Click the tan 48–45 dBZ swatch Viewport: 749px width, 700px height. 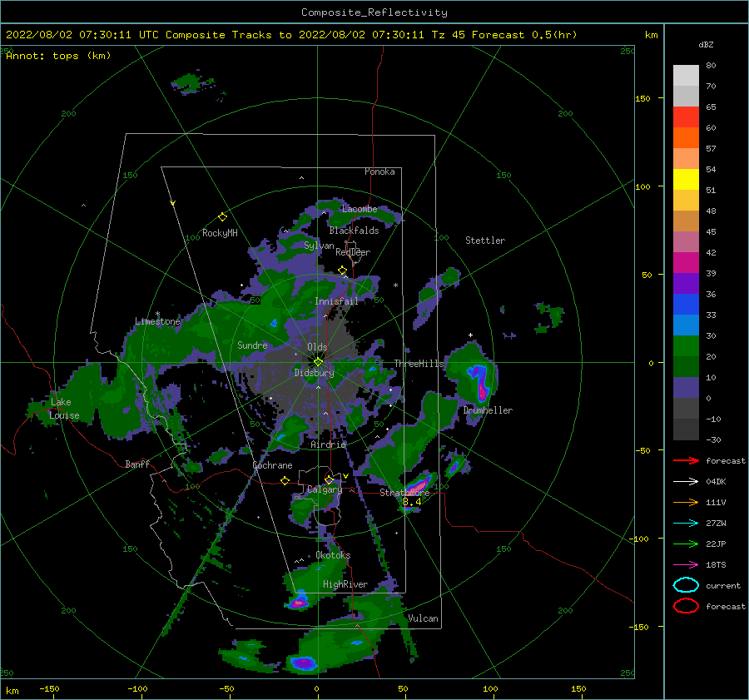click(686, 221)
